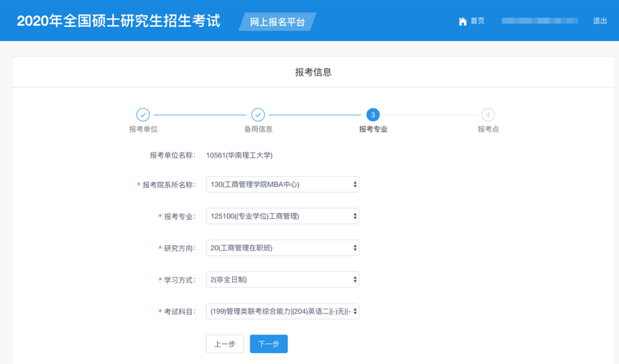
Task: Select the blue numbered circle 3 for 报考专业
Action: click(x=373, y=115)
